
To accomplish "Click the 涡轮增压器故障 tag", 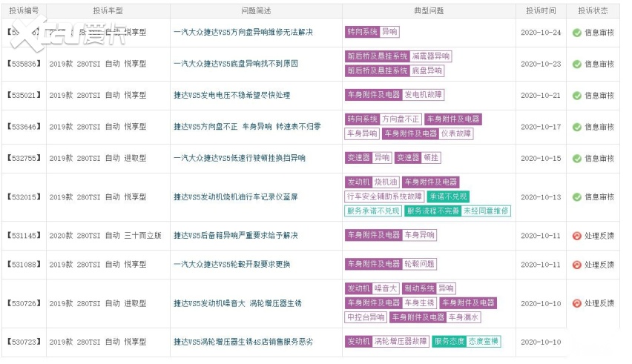I will pos(400,342).
